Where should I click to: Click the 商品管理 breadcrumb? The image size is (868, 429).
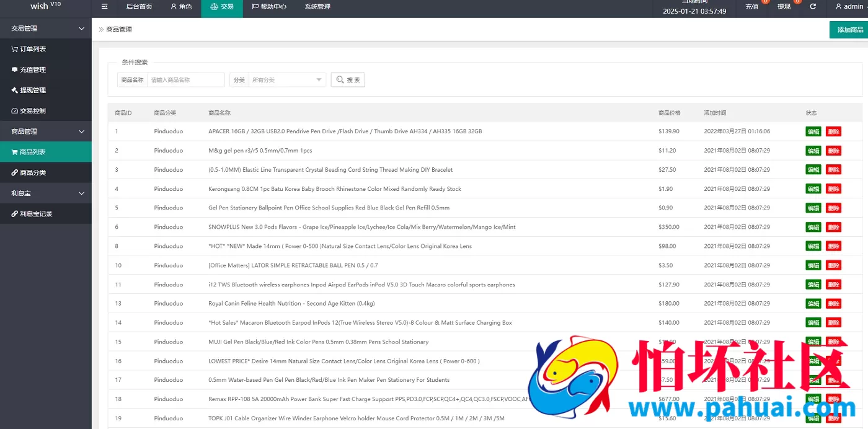coord(119,30)
